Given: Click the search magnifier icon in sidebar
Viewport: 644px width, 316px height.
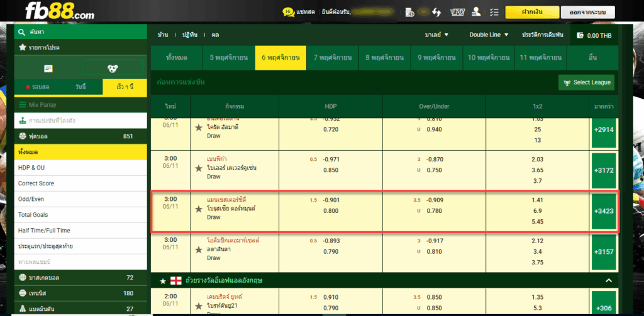Looking at the screenshot, I should 22,32.
